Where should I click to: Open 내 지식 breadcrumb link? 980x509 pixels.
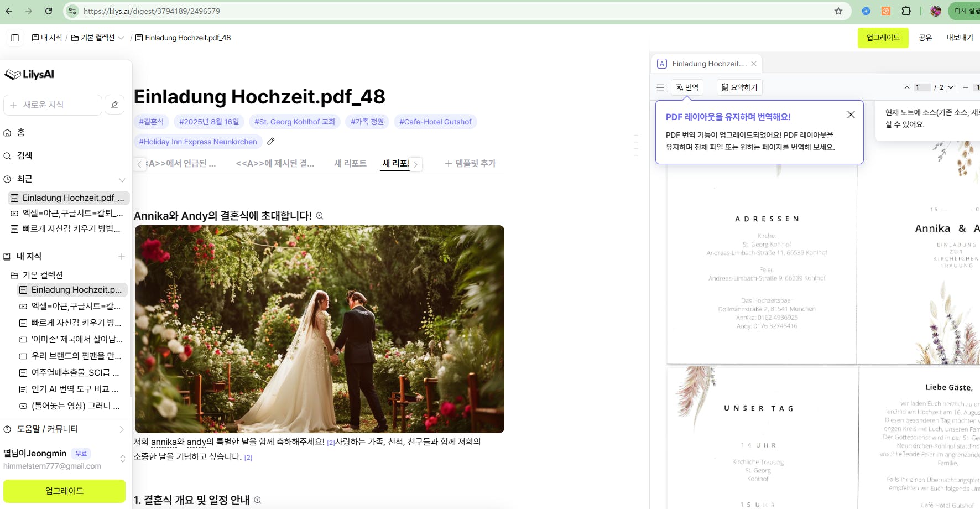[47, 38]
